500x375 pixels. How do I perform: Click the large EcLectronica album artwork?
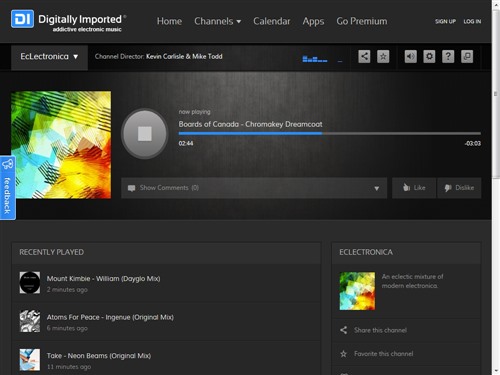click(61, 145)
